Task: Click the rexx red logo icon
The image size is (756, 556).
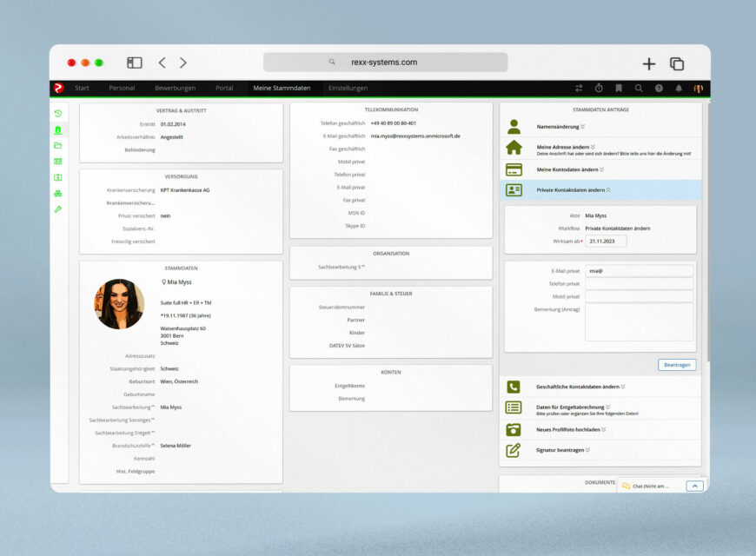Action: [58, 88]
